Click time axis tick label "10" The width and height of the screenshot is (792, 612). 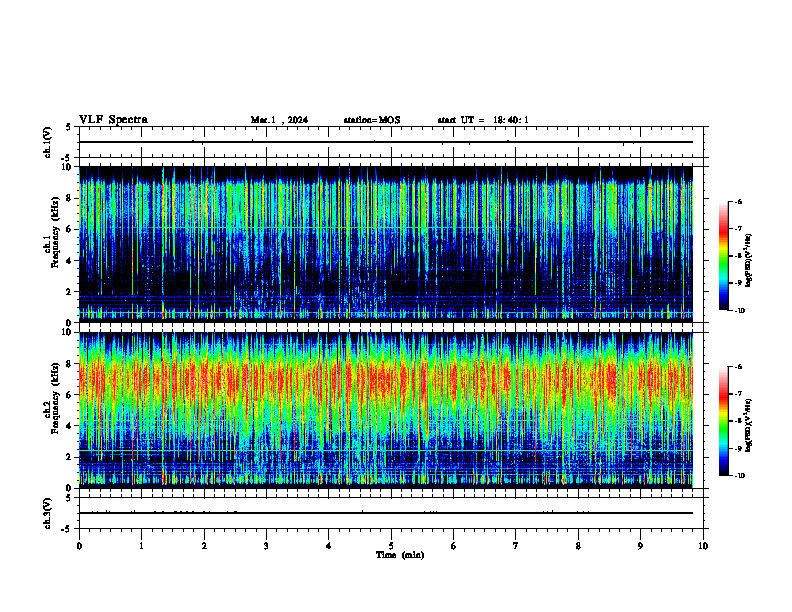tap(703, 546)
